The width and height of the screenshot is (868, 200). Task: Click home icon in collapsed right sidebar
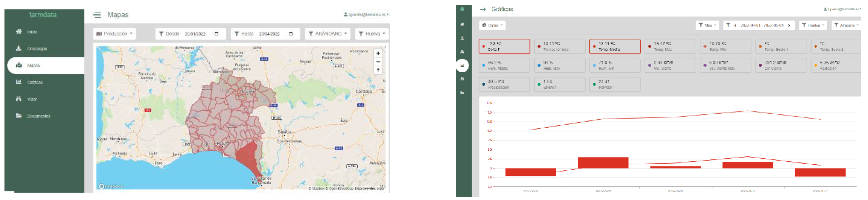coord(462,24)
